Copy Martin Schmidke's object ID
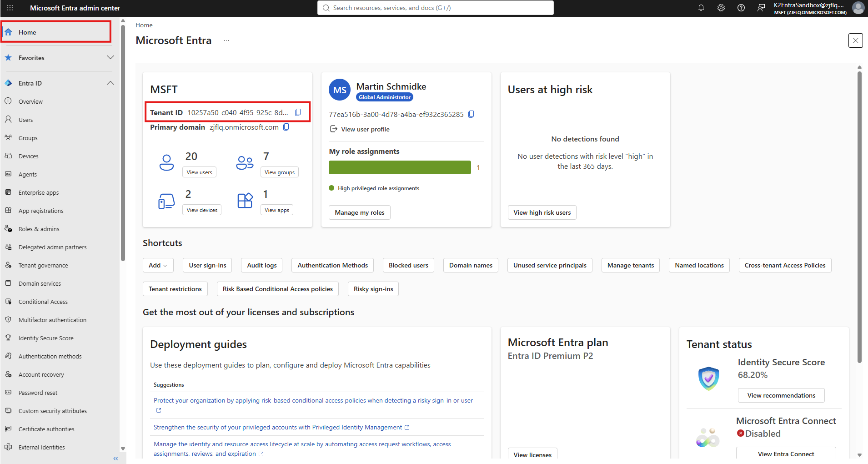This screenshot has width=868, height=464. [x=472, y=114]
